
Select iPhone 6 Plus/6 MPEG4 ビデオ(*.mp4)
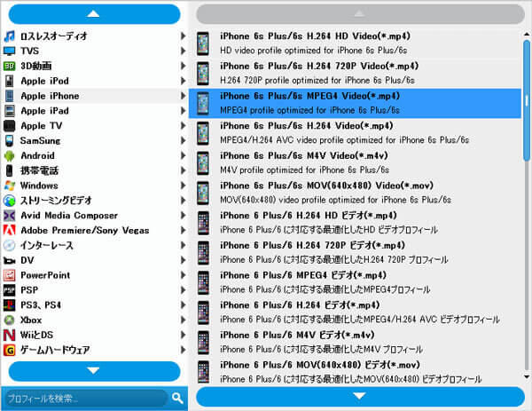pyautogui.click(x=355, y=282)
